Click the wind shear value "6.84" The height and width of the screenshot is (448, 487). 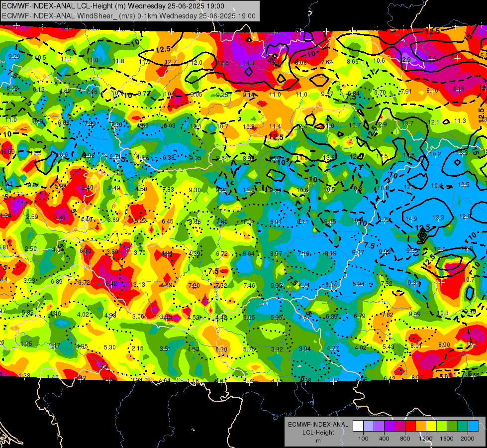354,93
